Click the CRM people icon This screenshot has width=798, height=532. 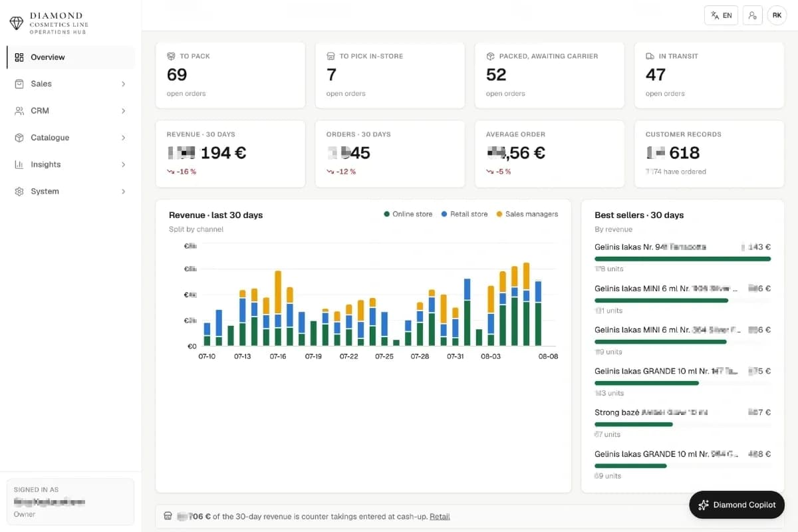tap(19, 111)
